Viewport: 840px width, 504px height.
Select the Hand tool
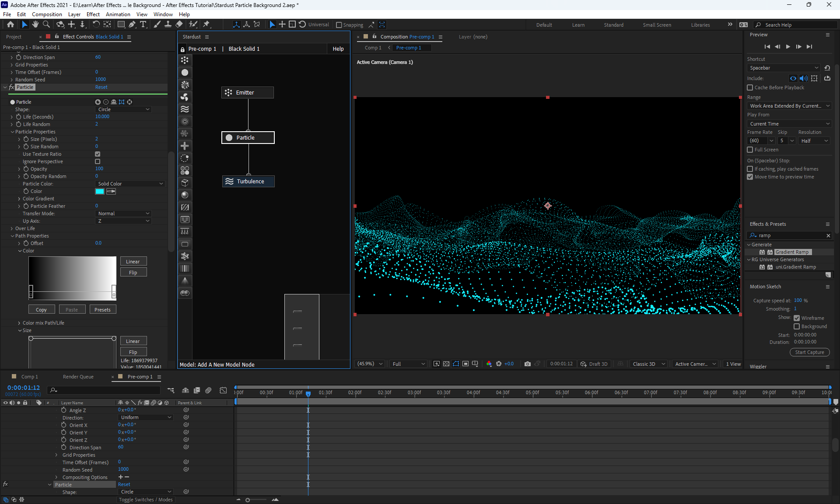35,24
